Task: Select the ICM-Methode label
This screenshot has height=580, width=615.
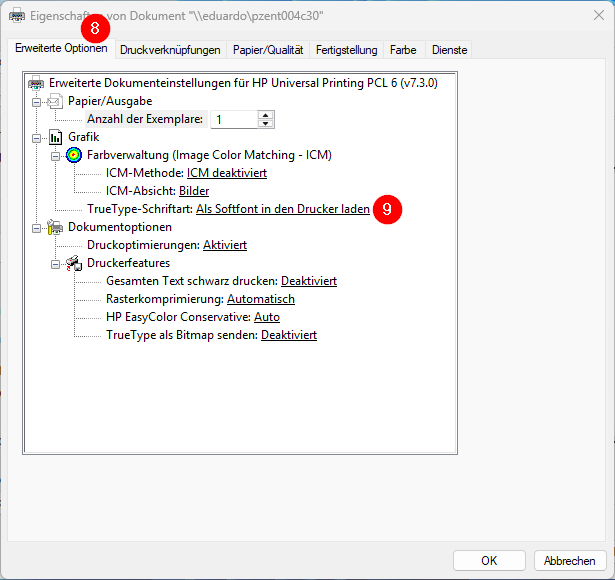Action: pyautogui.click(x=145, y=173)
